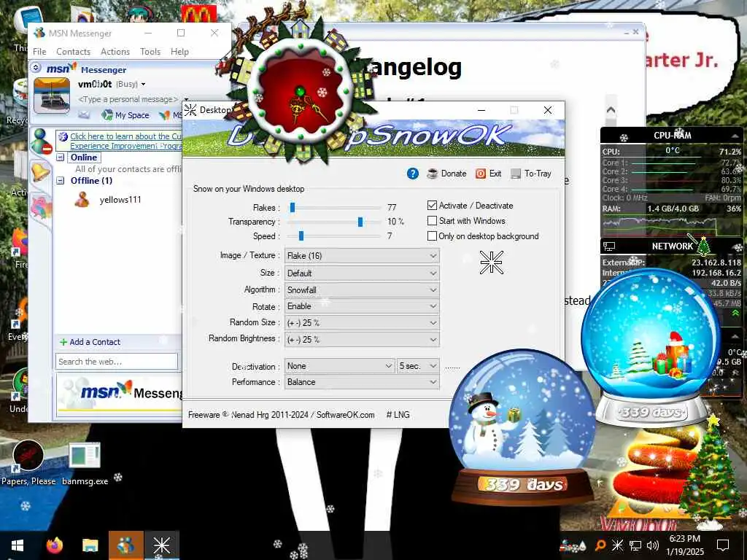The height and width of the screenshot is (560, 747).
Task: Click the volume speaker tray icon
Action: (653, 545)
